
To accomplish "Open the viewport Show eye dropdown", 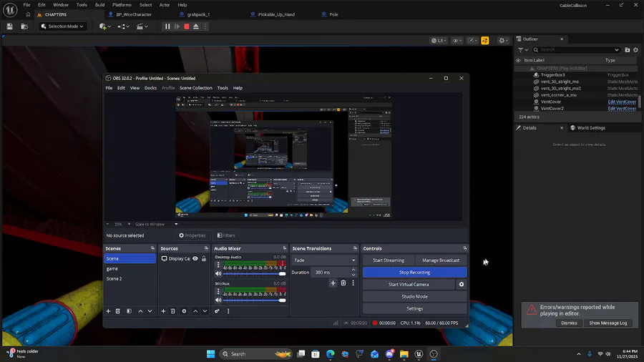I will pyautogui.click(x=457, y=41).
